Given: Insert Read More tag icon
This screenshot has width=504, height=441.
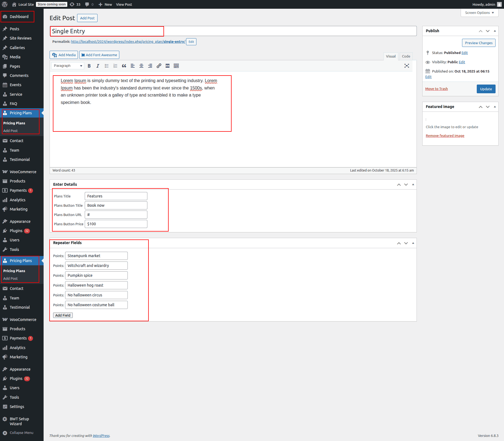Looking at the screenshot, I should [168, 66].
